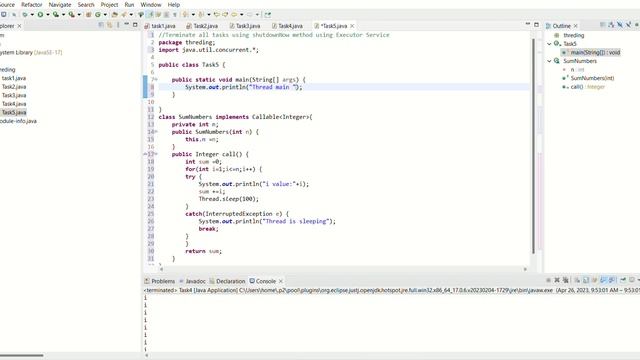The image size is (640, 360).
Task: Close the Task5.java editor tab
Action: pyautogui.click(x=352, y=26)
